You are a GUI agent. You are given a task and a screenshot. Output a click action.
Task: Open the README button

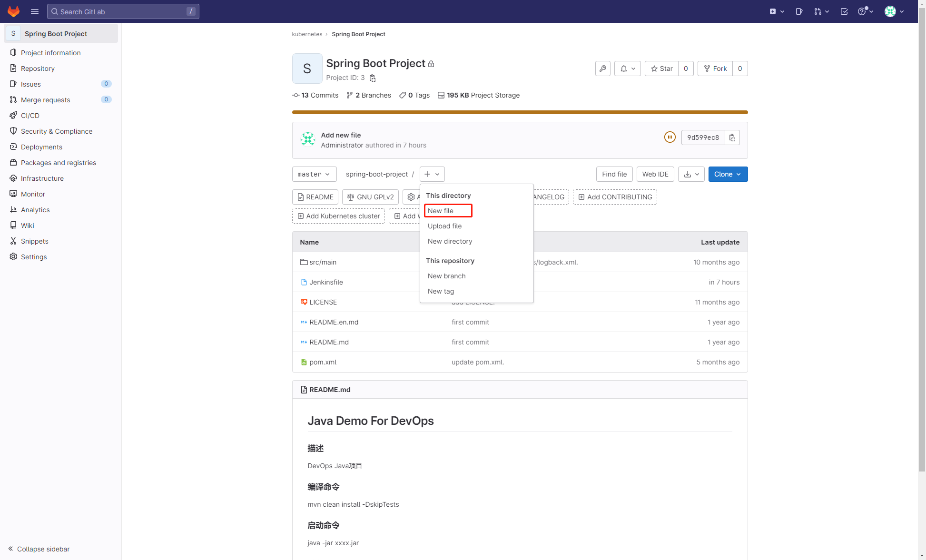coord(315,197)
